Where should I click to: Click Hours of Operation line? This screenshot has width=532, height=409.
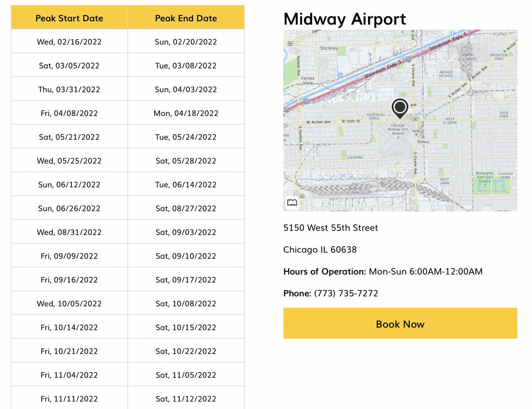(x=383, y=272)
